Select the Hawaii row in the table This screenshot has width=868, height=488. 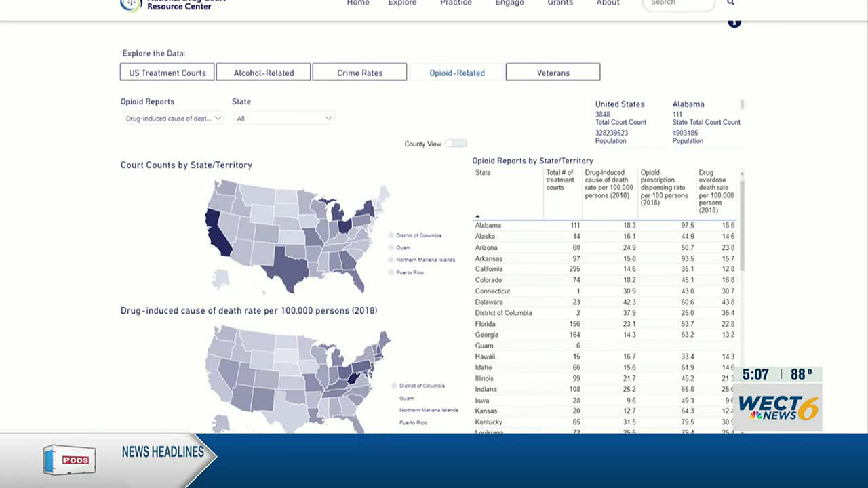[604, 357]
